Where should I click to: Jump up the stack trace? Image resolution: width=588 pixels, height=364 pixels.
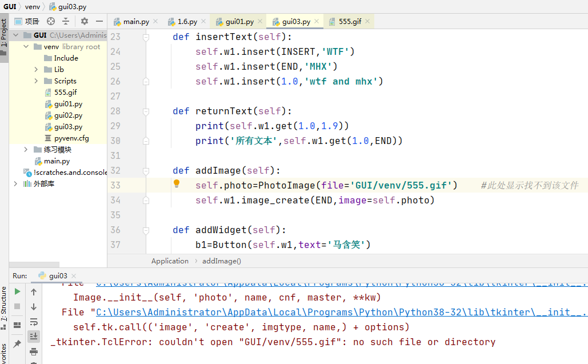pos(34,291)
